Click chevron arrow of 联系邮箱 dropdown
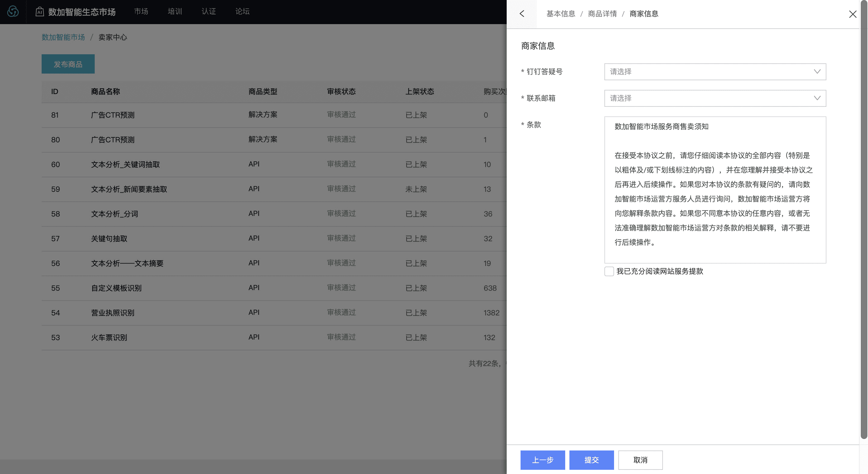This screenshot has height=474, width=868. (817, 98)
